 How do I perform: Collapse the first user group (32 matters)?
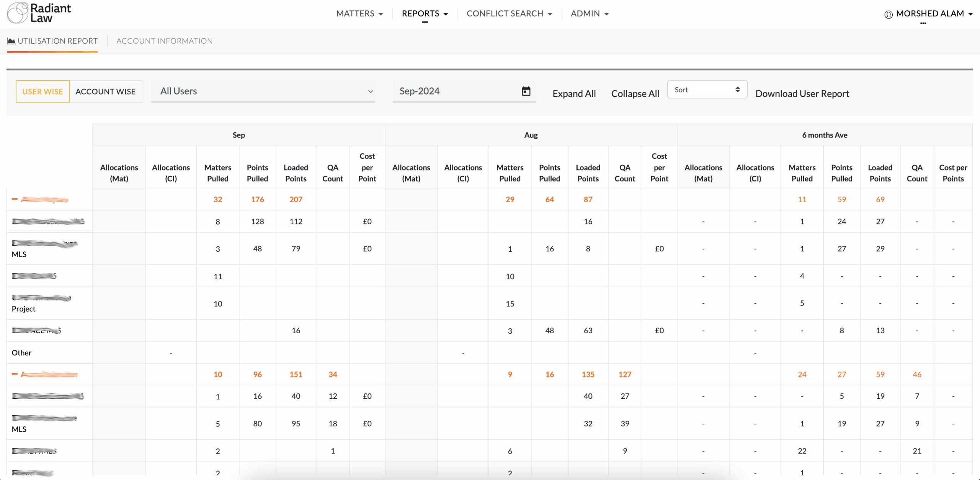tap(15, 199)
